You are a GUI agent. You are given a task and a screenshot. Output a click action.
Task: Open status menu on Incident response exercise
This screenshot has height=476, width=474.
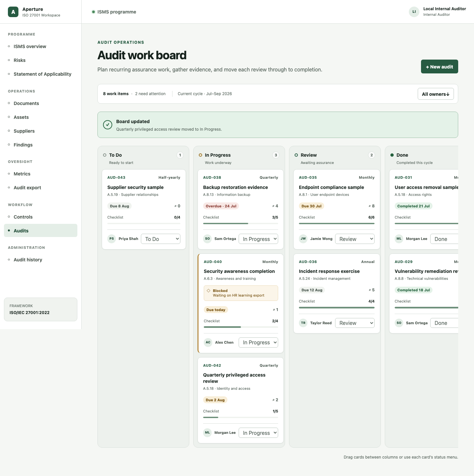[x=355, y=323]
